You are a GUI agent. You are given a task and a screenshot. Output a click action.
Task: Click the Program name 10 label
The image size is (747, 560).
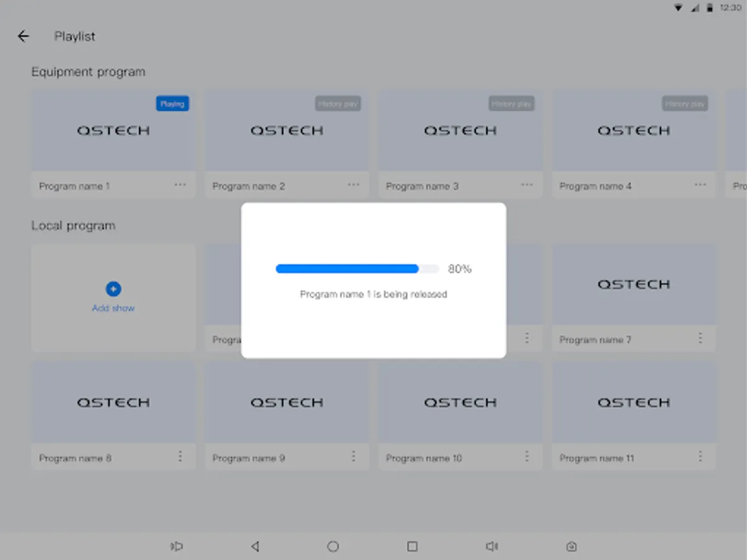pos(424,458)
